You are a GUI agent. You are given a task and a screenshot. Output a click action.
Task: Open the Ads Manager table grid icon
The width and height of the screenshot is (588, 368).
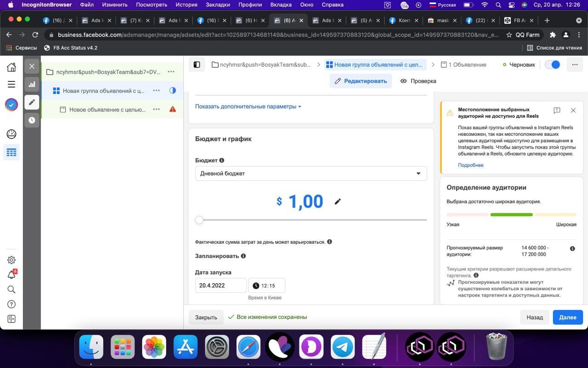click(11, 152)
